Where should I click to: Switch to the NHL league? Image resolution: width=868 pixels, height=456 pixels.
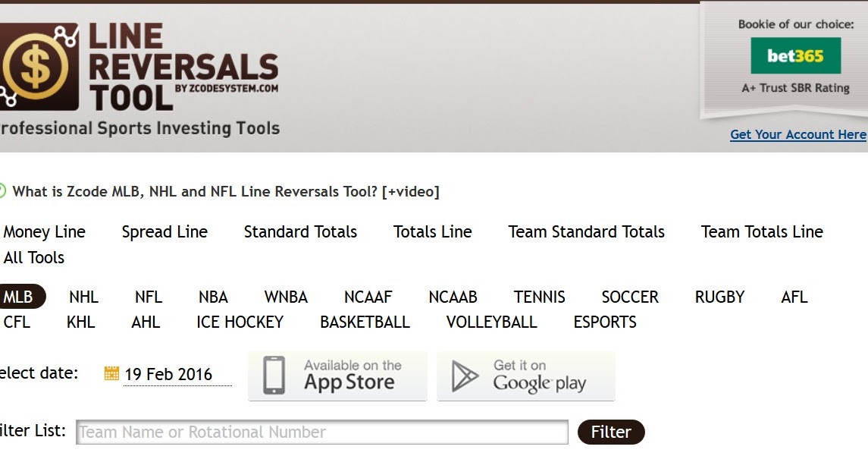click(83, 297)
